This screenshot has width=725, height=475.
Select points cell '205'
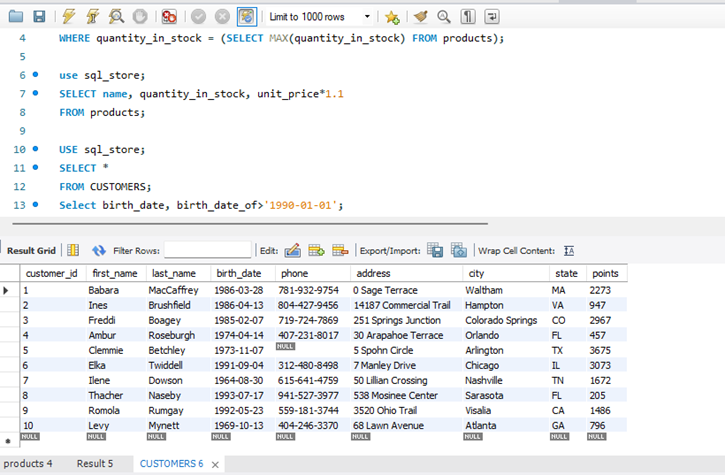(x=607, y=395)
